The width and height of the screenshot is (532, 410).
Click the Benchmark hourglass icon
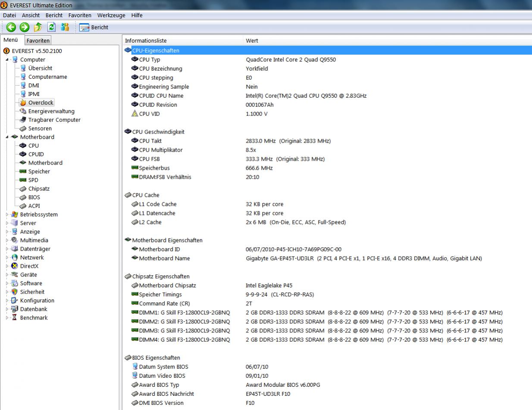(15, 318)
